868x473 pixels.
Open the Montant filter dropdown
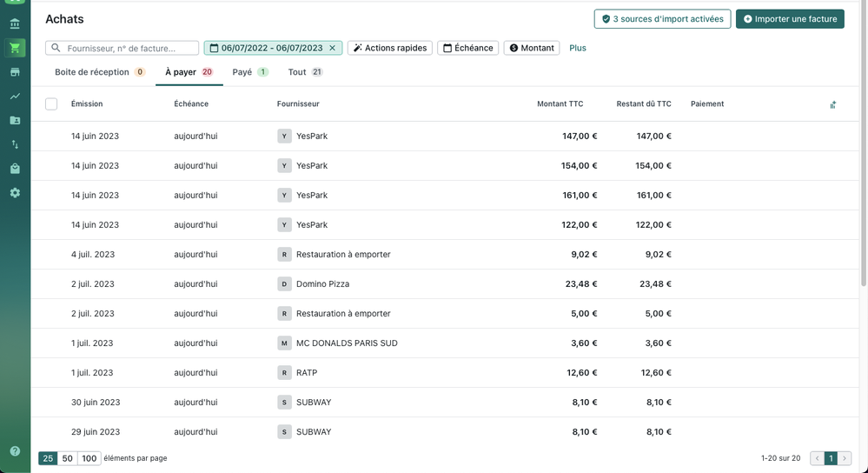[531, 49]
